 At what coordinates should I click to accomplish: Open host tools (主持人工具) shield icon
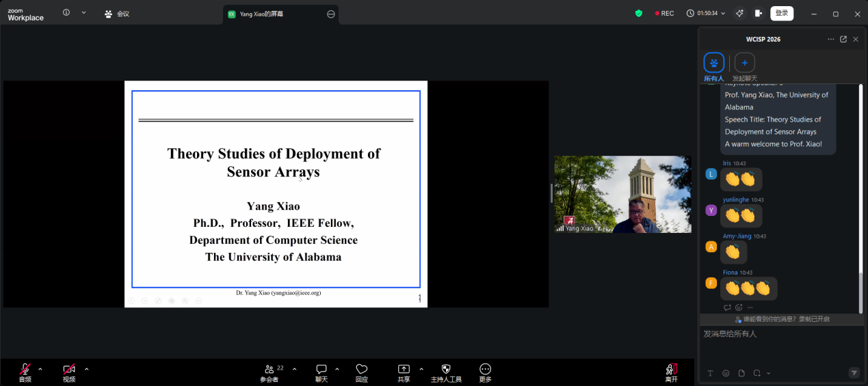coord(446,370)
